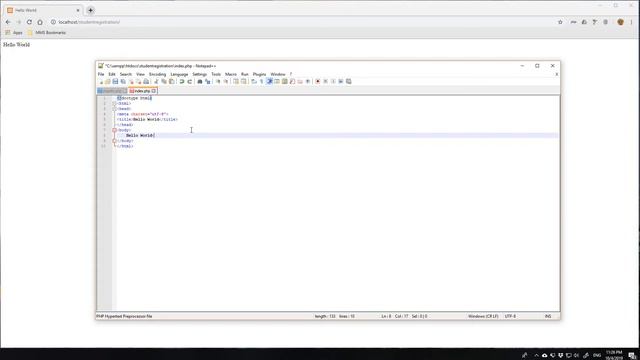Viewport: 640px width, 360px height.
Task: Click the Copy toolbar icon
Action: (x=164, y=82)
